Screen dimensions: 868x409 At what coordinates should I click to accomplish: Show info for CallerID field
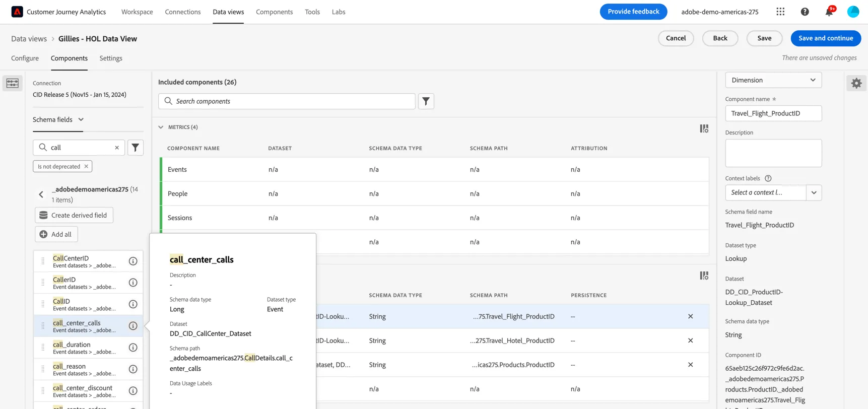(133, 283)
